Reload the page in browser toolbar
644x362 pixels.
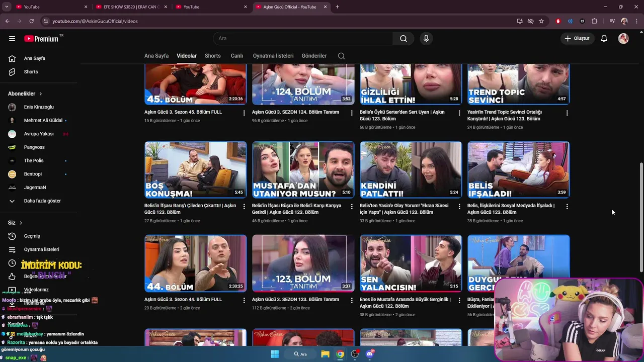tap(31, 21)
